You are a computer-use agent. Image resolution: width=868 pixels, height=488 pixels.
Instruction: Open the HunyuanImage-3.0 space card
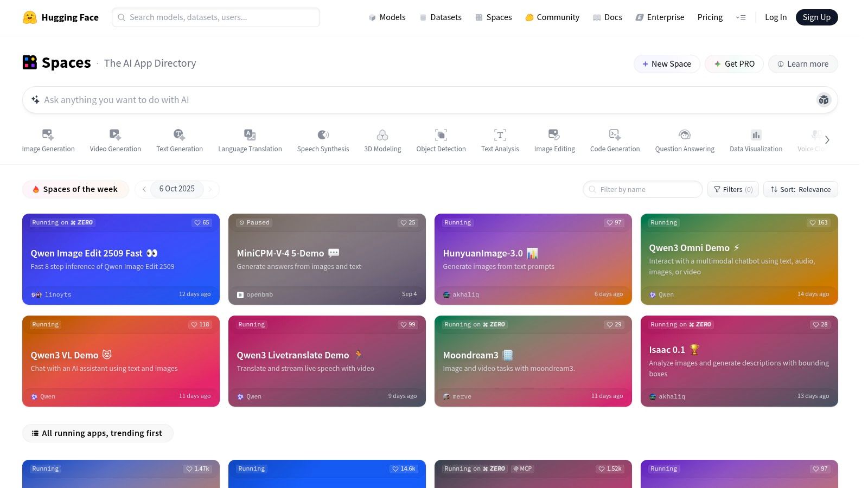point(533,259)
